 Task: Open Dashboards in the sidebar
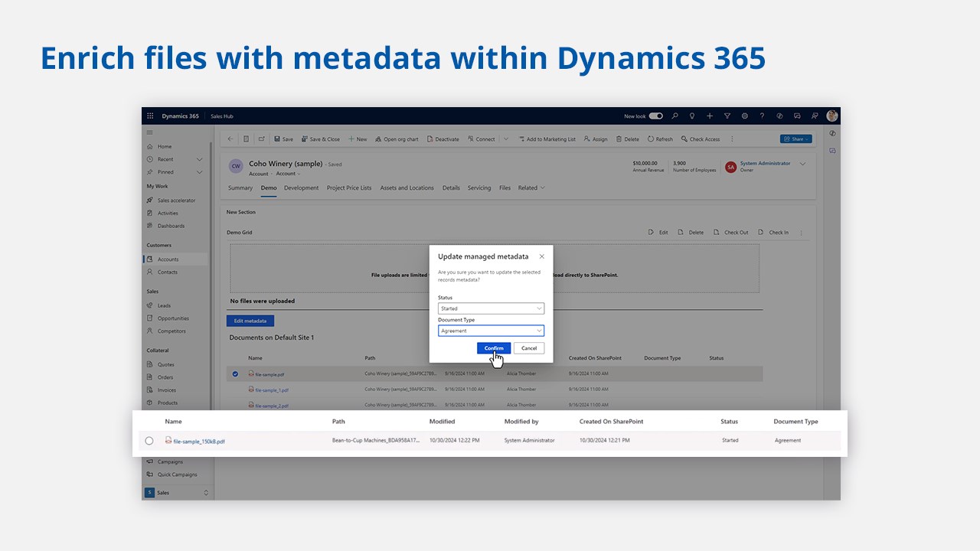[171, 226]
